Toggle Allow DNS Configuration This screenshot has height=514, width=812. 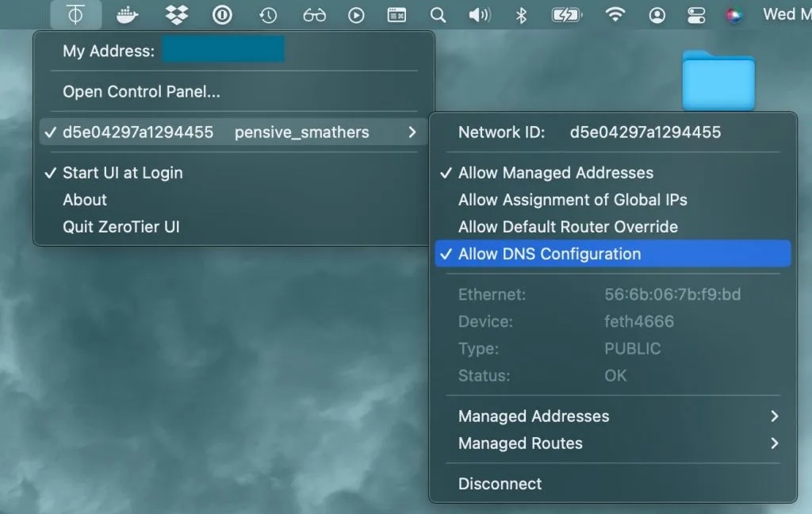613,253
